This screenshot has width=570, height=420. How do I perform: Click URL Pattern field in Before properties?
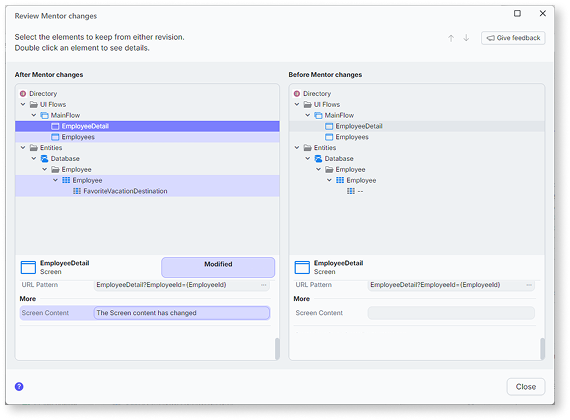tap(451, 285)
